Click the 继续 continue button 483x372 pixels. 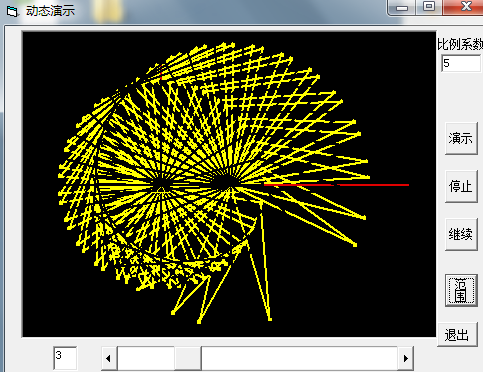[461, 234]
